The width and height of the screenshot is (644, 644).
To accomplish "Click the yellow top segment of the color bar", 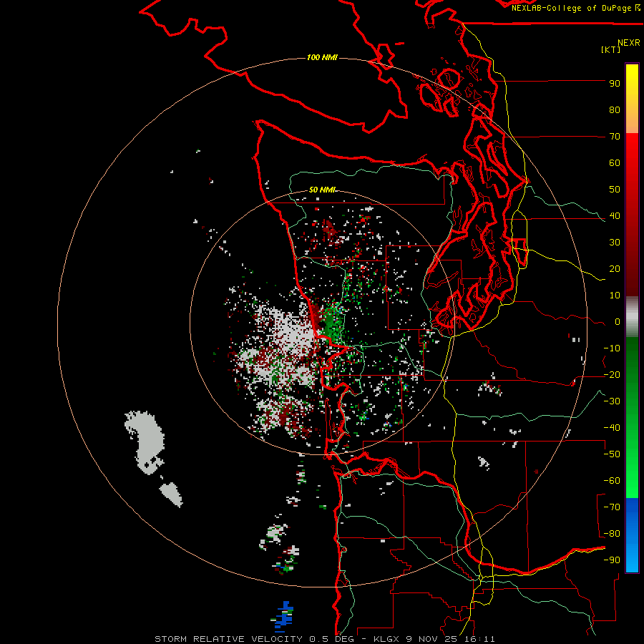I will (632, 99).
